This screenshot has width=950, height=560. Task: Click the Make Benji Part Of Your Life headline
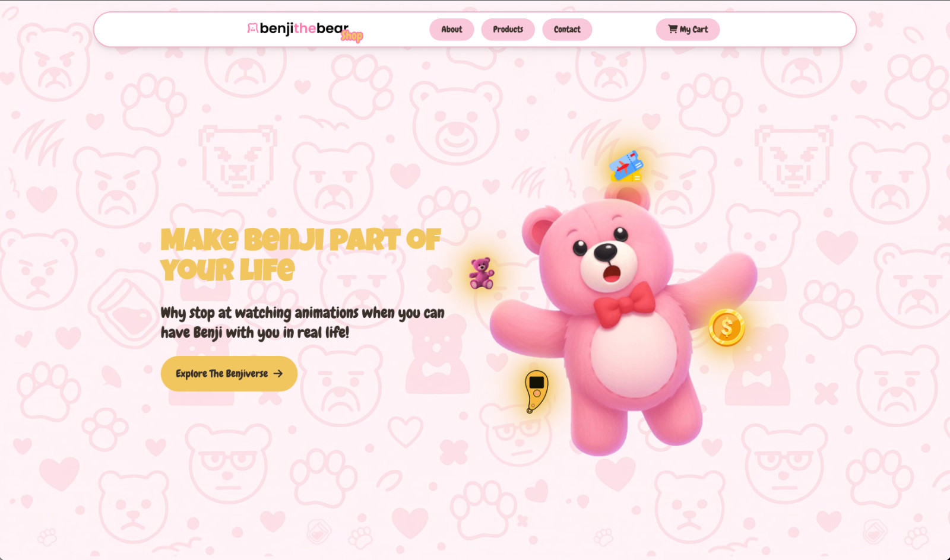(300, 254)
